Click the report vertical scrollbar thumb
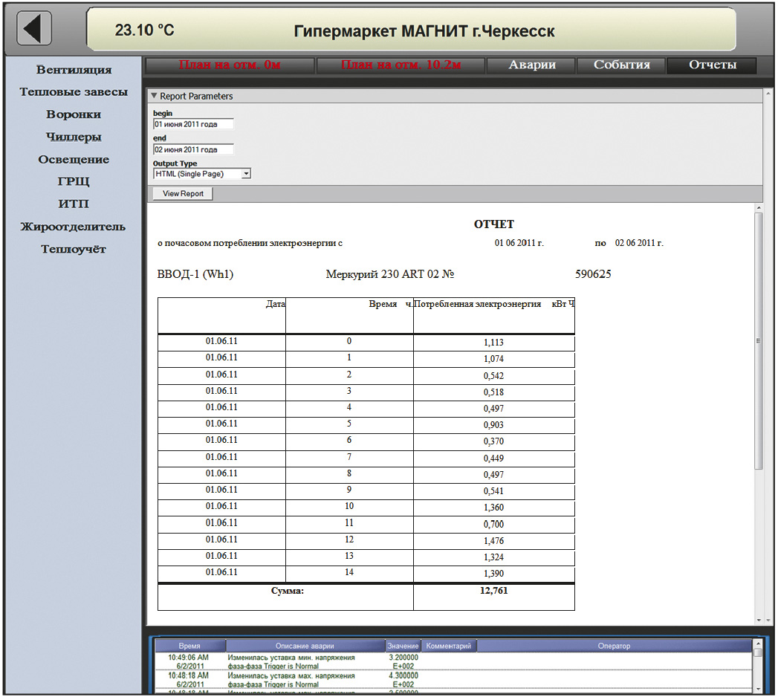Viewport: 778px width, 700px height. coord(758,341)
